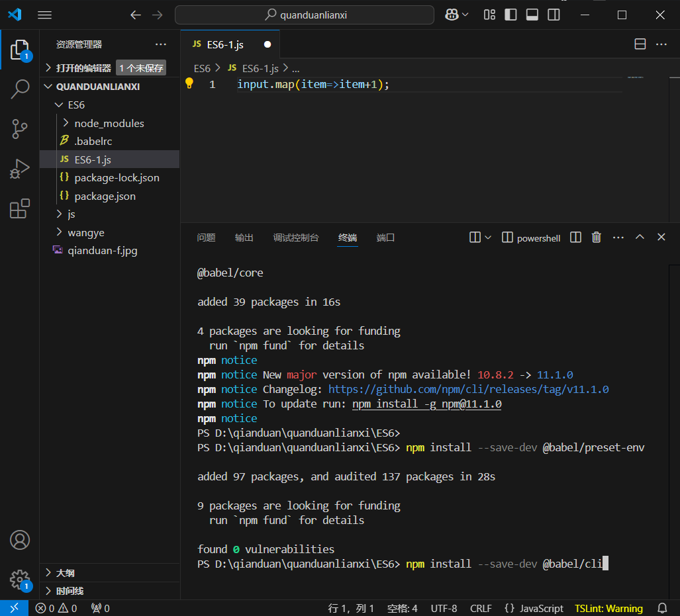680x616 pixels.
Task: Click the TSLint: Warning status item
Action: point(608,608)
